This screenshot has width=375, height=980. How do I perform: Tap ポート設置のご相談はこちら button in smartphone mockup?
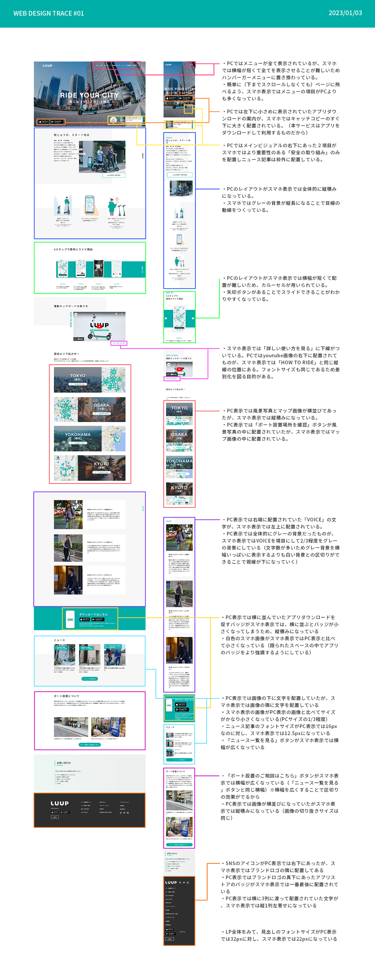coord(179,845)
